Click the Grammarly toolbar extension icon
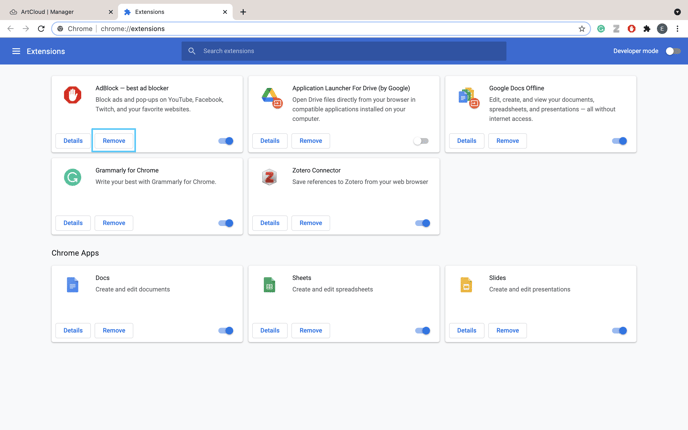The width and height of the screenshot is (688, 430). [601, 29]
